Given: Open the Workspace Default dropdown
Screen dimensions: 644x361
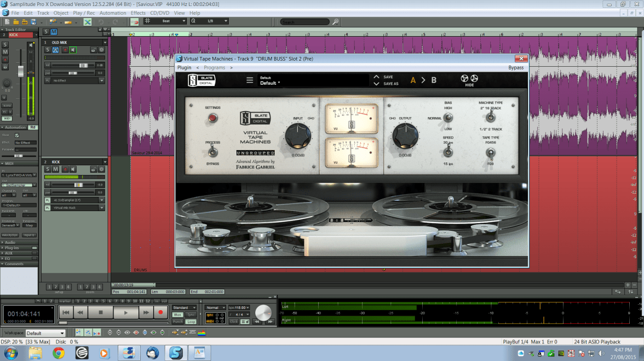Looking at the screenshot, I should point(46,333).
